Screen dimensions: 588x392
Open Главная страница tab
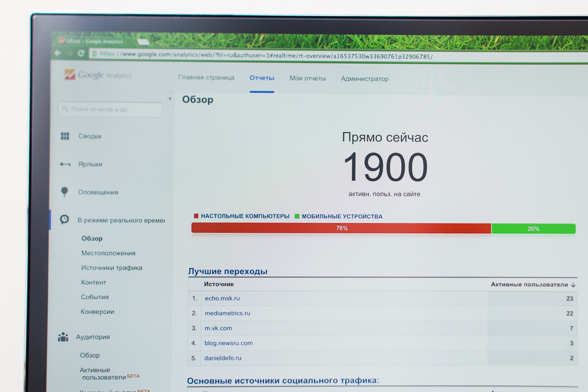click(x=206, y=77)
